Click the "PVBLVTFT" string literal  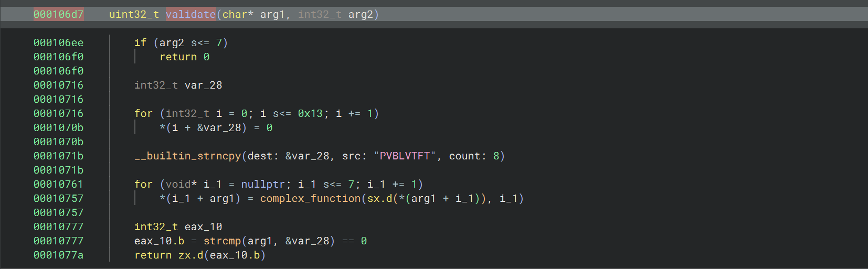tap(405, 156)
